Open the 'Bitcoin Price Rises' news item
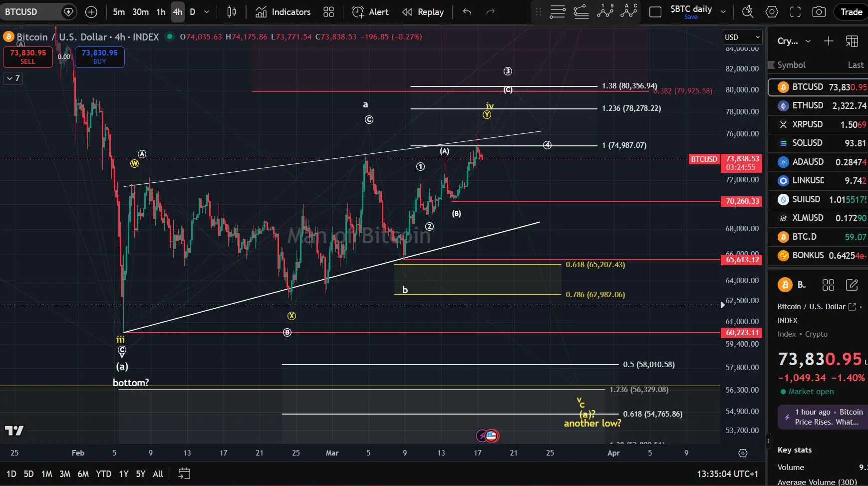The width and height of the screenshot is (868, 486). pos(822,417)
